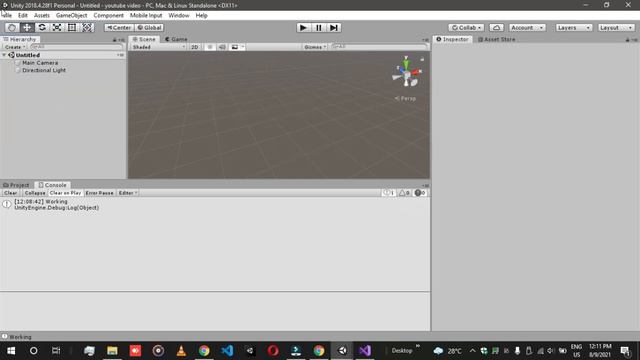Toggle Global handle rotation button
Image resolution: width=640 pixels, height=360 pixels.
[x=149, y=27]
